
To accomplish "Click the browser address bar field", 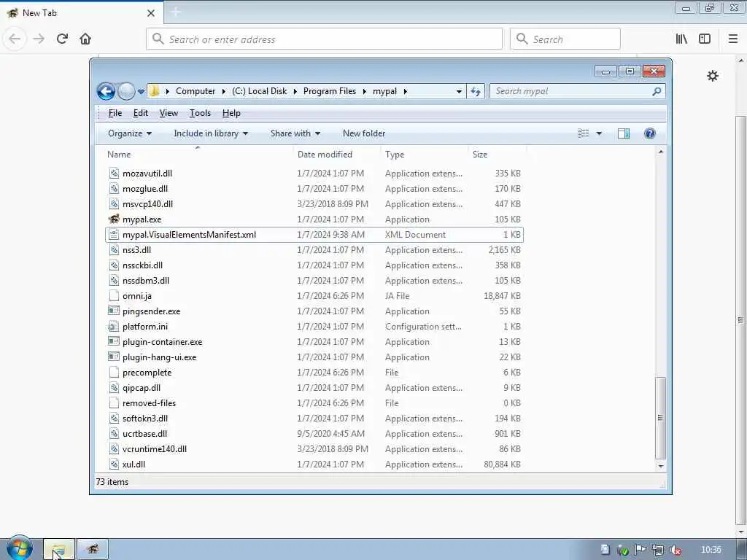I will [324, 39].
